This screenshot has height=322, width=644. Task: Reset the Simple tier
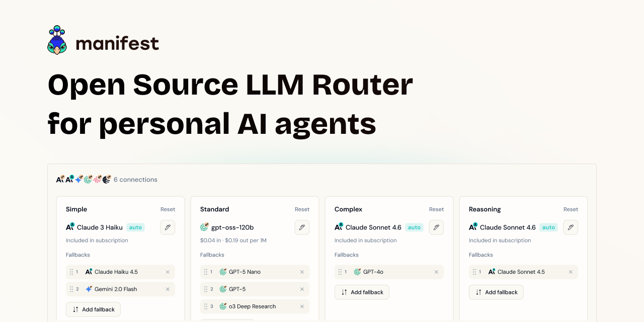[168, 209]
